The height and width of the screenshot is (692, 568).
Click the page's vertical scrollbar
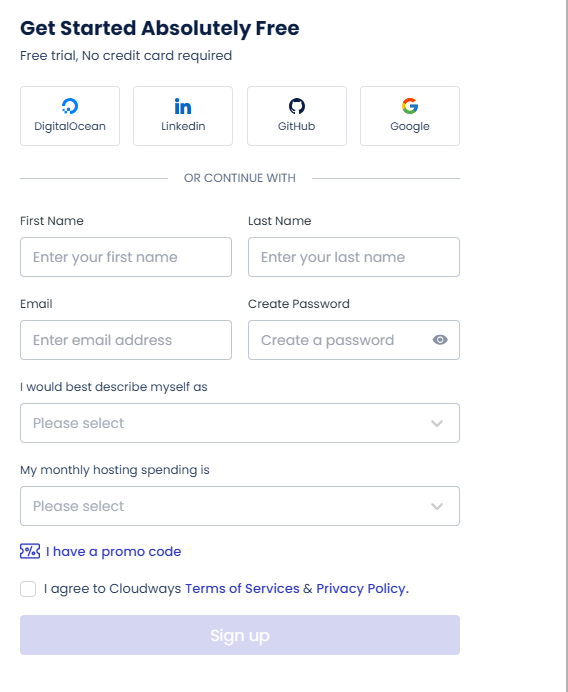click(566, 346)
